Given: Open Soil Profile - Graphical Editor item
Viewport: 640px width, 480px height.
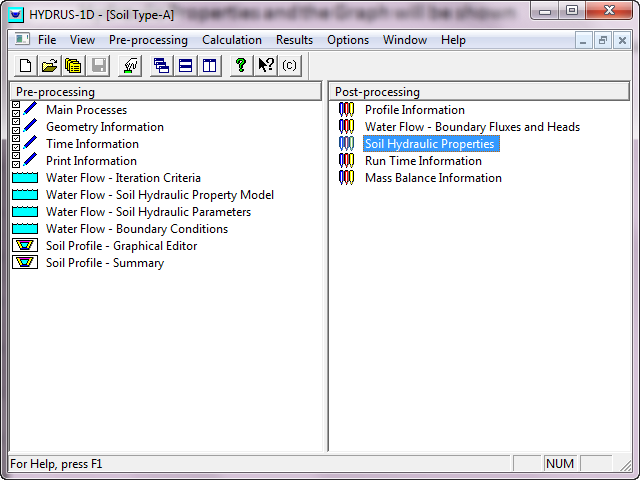Looking at the screenshot, I should point(121,246).
